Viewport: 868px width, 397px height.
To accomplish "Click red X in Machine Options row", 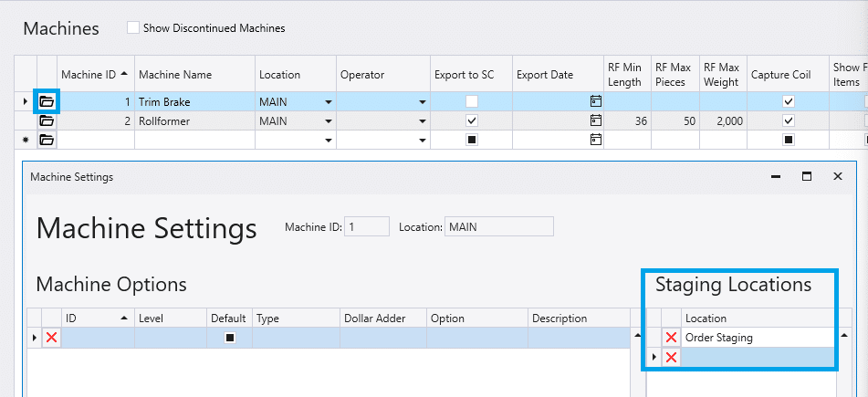I will click(51, 338).
